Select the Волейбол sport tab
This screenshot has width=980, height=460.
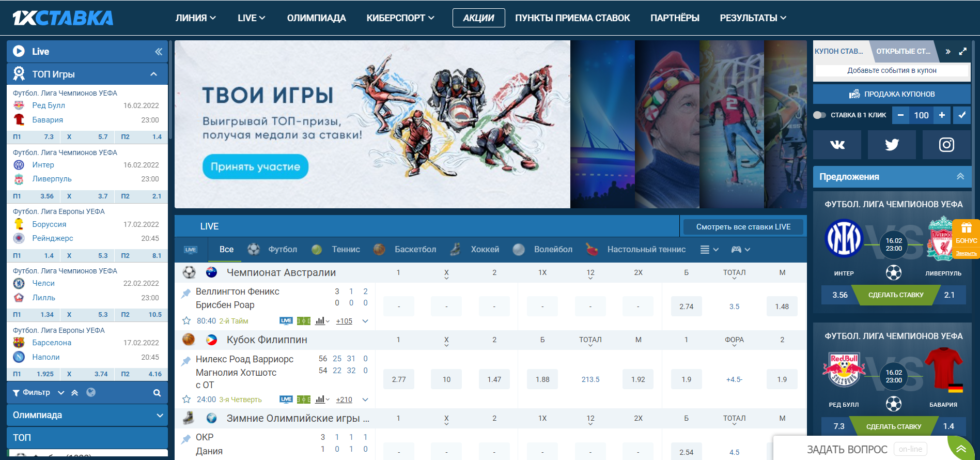click(x=542, y=250)
